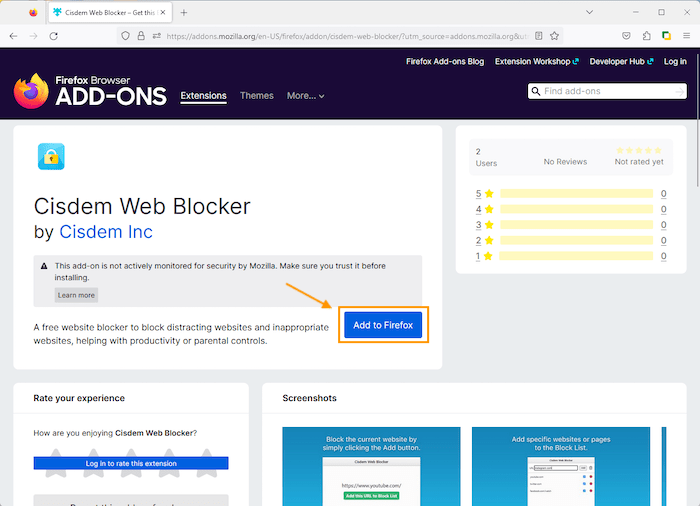Image resolution: width=700 pixels, height=506 pixels.
Task: Open a new browser tab
Action: tap(184, 12)
